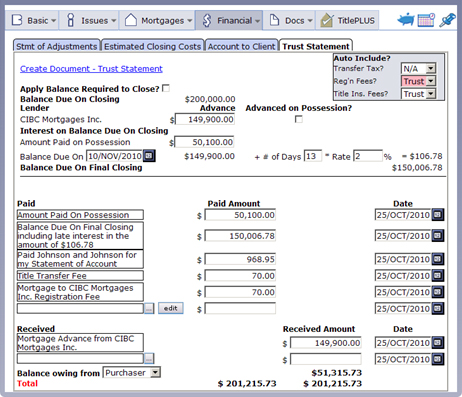Click the Balance Due On date field
The width and height of the screenshot is (462, 397).
(x=115, y=156)
